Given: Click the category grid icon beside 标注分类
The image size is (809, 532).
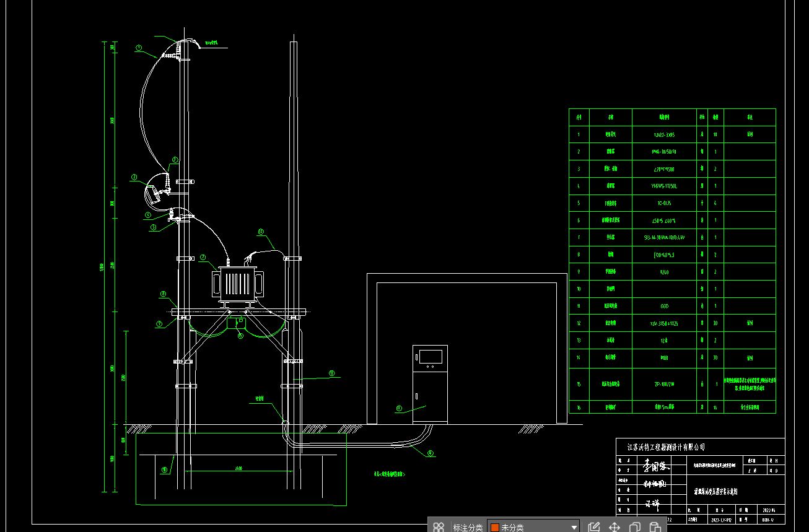Looking at the screenshot, I should 439,527.
